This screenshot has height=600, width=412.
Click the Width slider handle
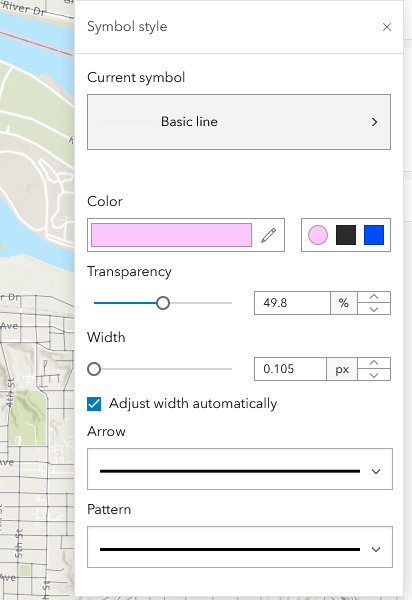coord(94,369)
